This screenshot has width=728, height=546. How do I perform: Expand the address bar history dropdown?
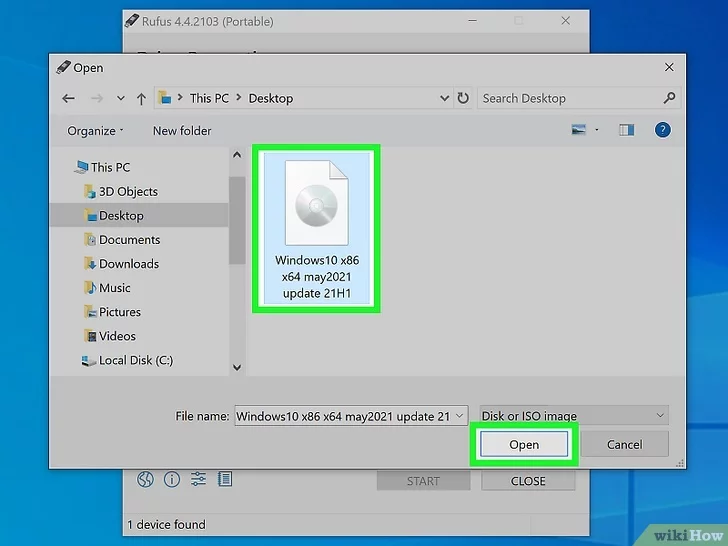[x=444, y=98]
